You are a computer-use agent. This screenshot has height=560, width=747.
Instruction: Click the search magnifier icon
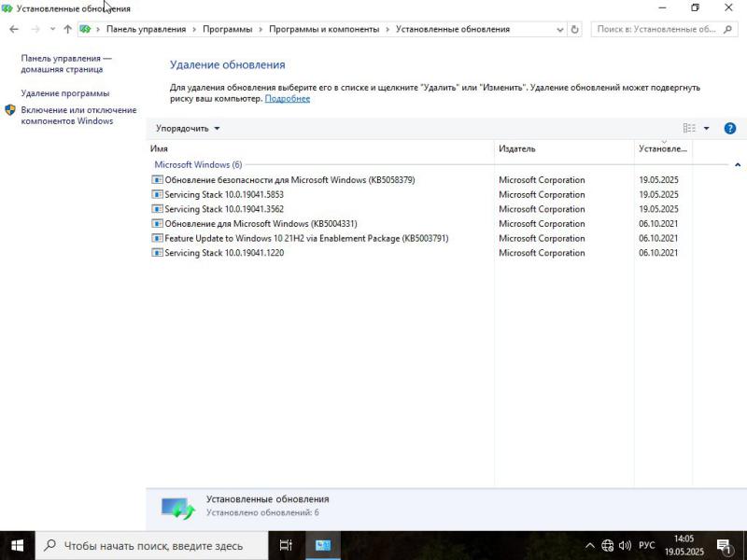pyautogui.click(x=727, y=29)
